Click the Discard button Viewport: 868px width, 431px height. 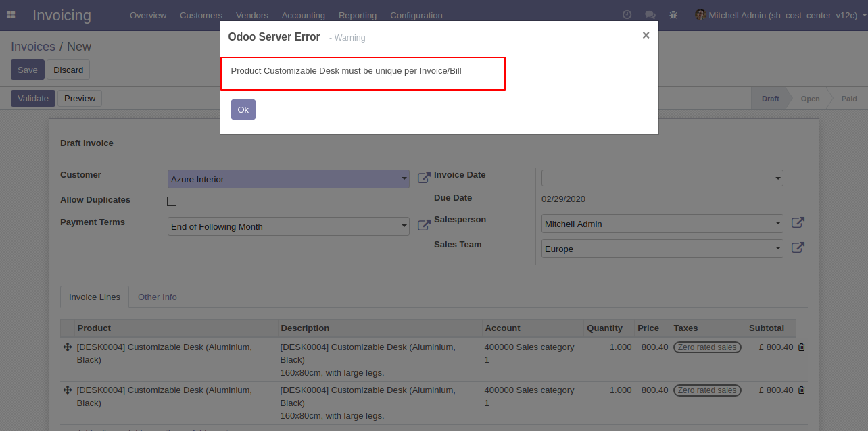pos(68,70)
